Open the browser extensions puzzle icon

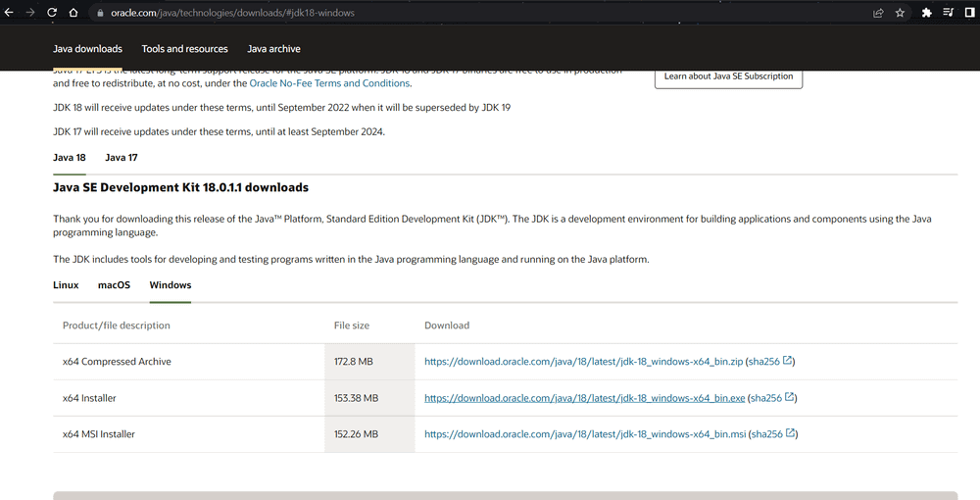click(926, 13)
